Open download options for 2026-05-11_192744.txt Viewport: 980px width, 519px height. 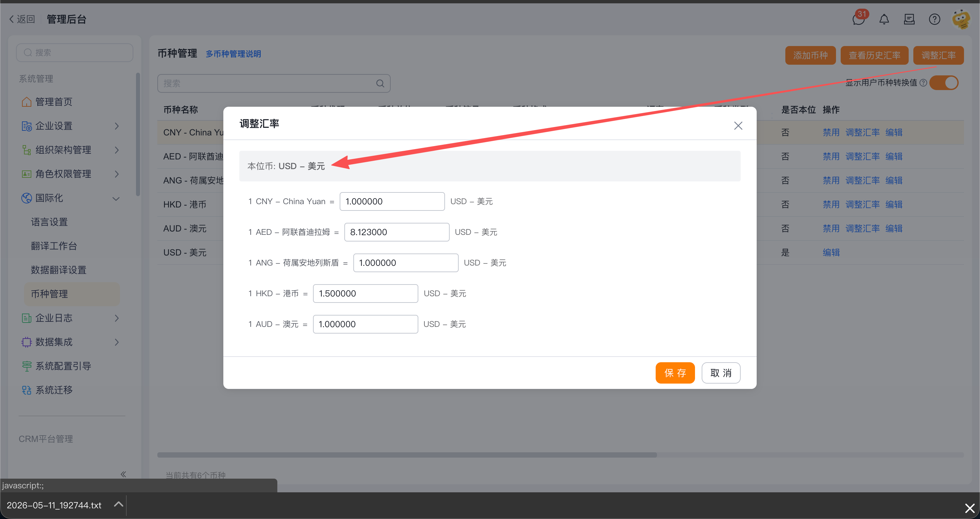coord(118,504)
